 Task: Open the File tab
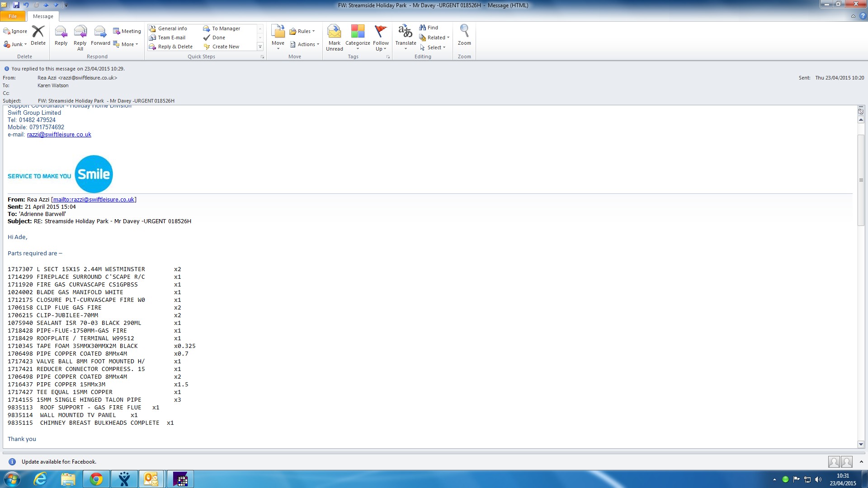click(13, 16)
